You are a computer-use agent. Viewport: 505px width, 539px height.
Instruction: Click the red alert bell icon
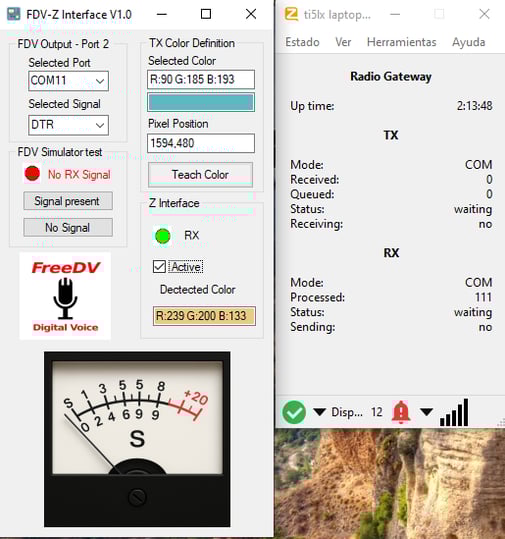401,412
